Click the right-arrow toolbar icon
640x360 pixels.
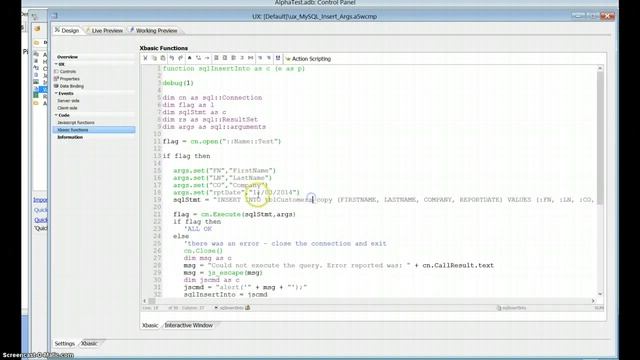207,58
